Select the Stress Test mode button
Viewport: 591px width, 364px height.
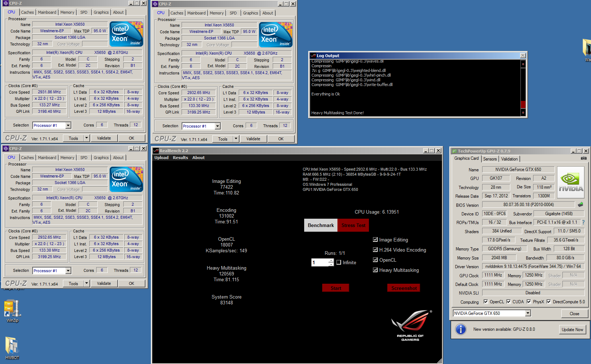[353, 225]
